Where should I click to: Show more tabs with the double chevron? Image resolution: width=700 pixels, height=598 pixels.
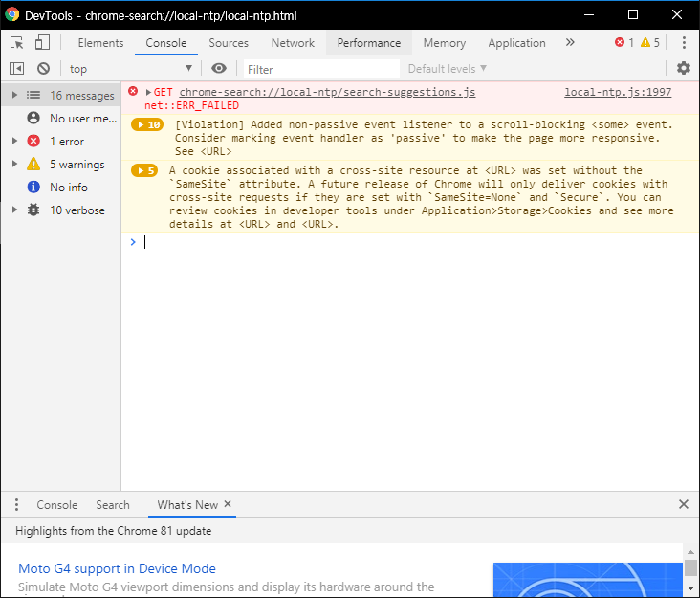[x=570, y=42]
